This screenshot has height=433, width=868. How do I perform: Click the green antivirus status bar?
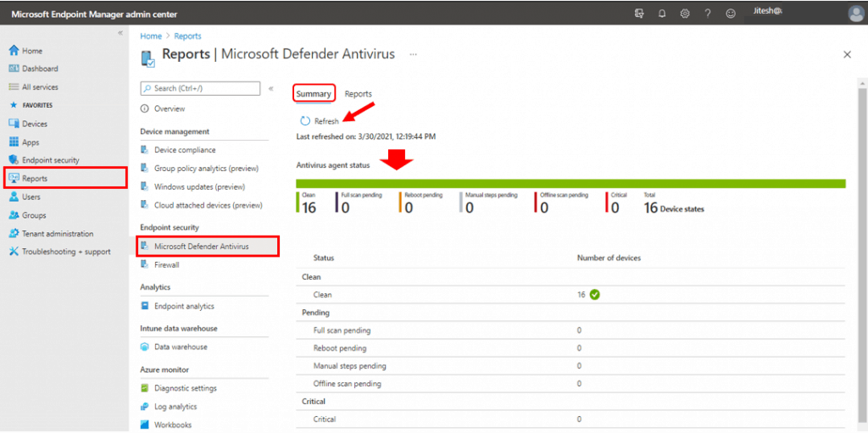pos(570,183)
